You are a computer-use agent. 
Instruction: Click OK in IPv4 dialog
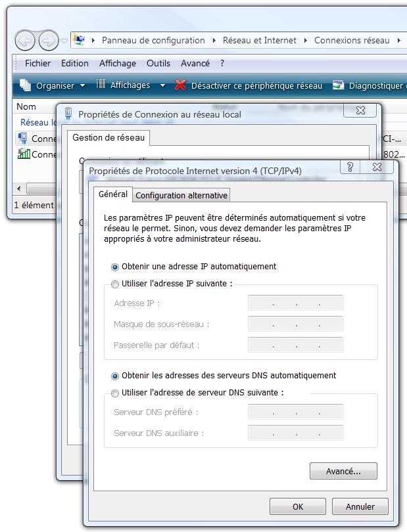pos(298,506)
